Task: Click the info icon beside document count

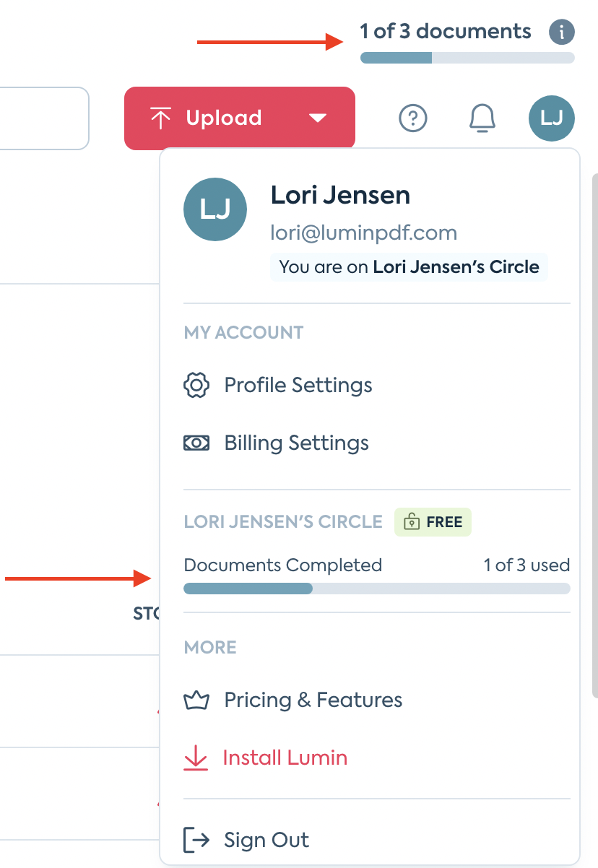Action: 561,32
